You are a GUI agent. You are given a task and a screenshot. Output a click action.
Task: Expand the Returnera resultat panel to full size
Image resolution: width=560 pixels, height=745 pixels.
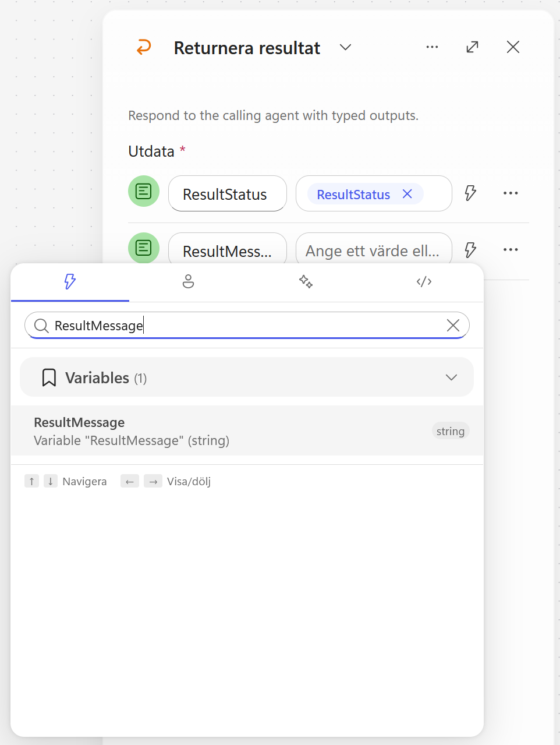pyautogui.click(x=473, y=47)
